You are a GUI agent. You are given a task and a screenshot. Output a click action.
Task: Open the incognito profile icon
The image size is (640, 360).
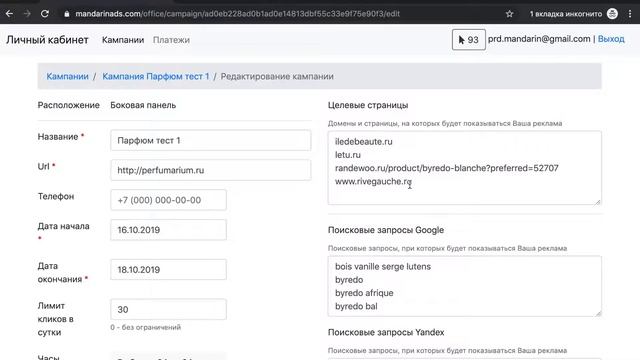612,13
